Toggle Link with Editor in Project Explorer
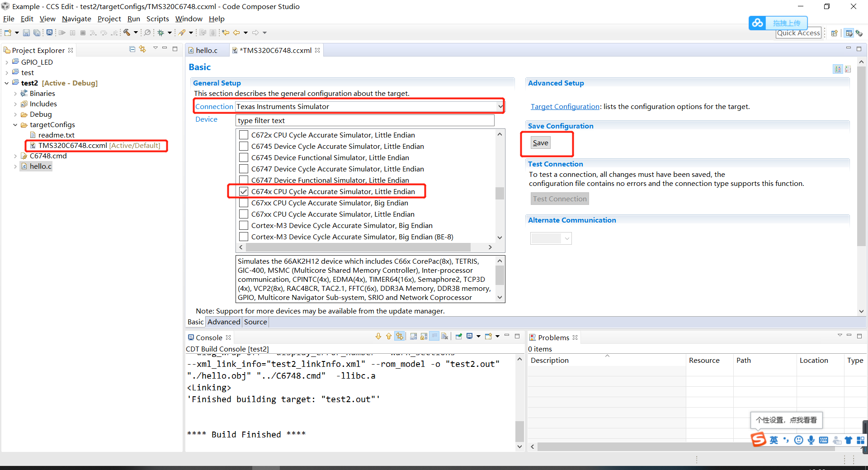This screenshot has height=470, width=868. (x=142, y=49)
